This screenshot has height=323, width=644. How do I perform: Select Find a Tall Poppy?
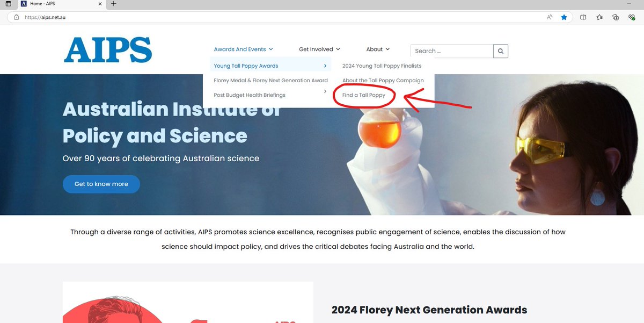click(363, 95)
